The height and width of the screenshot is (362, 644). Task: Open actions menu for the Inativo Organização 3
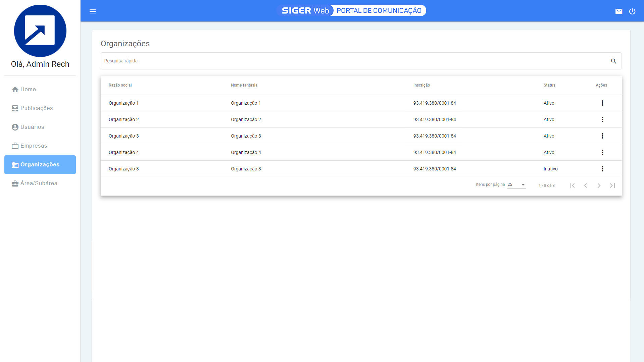point(602,169)
